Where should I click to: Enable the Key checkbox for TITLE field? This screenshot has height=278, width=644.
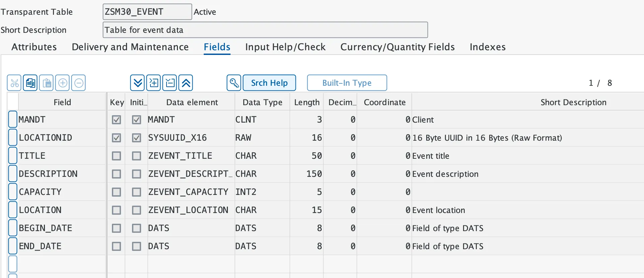[116, 156]
